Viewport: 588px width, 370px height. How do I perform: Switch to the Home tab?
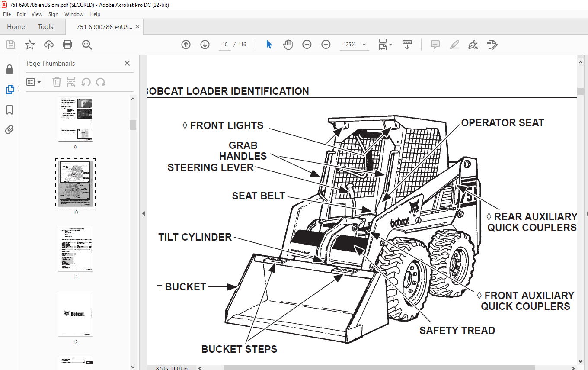[16, 27]
